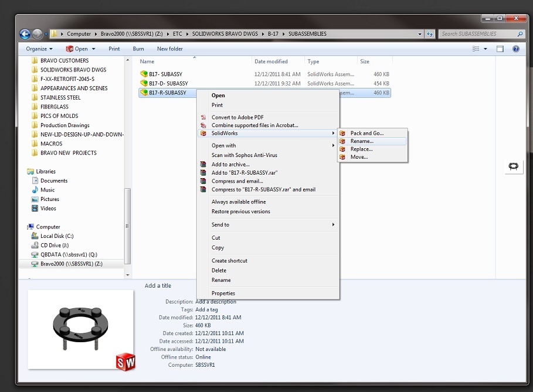Click the Videos library icon
The height and width of the screenshot is (392, 533).
35,208
